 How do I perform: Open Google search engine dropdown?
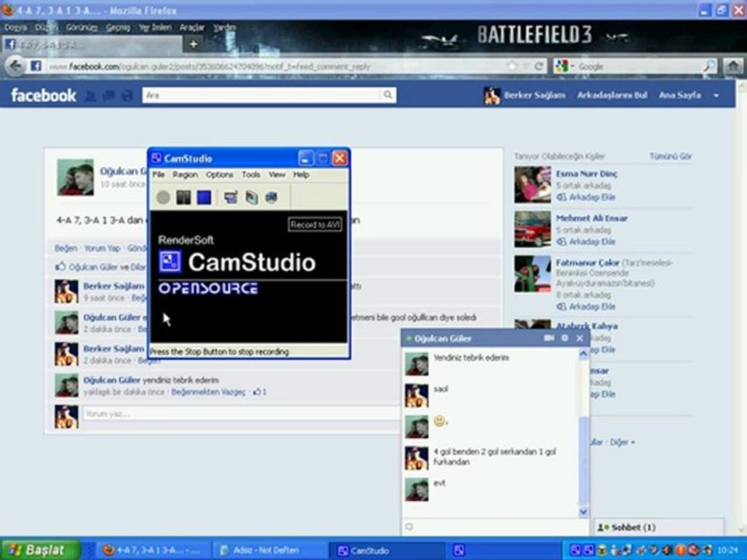click(565, 66)
